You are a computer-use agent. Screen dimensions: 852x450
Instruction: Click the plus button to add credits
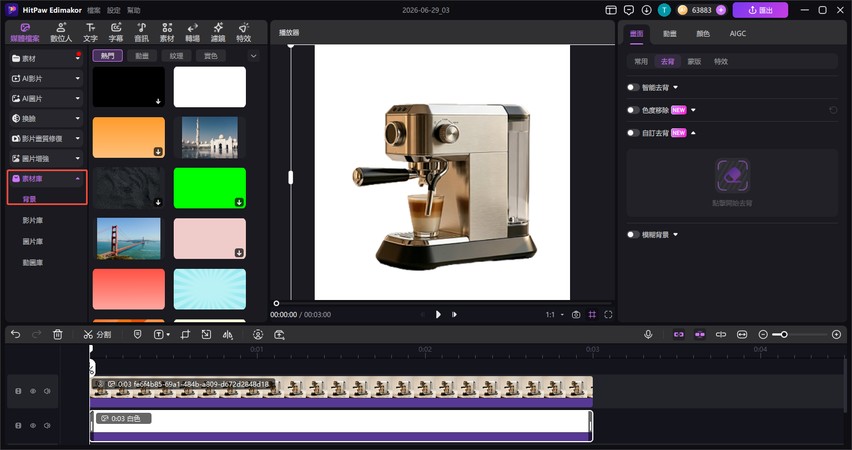coord(721,10)
